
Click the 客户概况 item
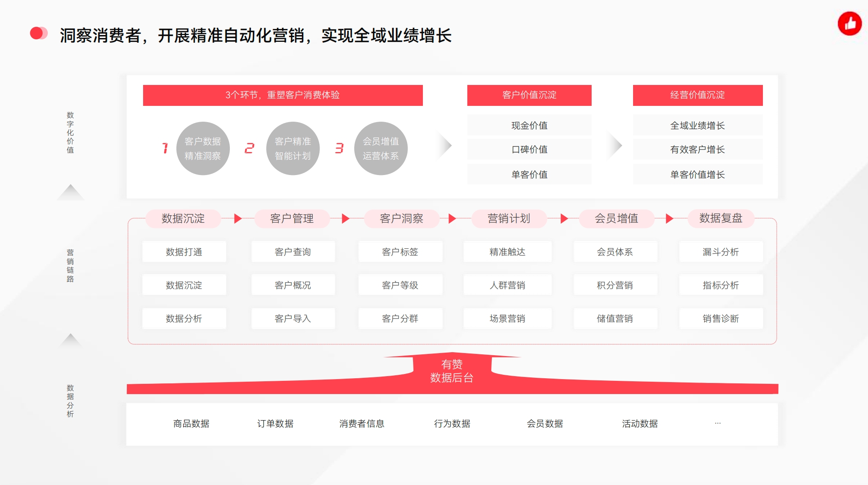coord(293,285)
